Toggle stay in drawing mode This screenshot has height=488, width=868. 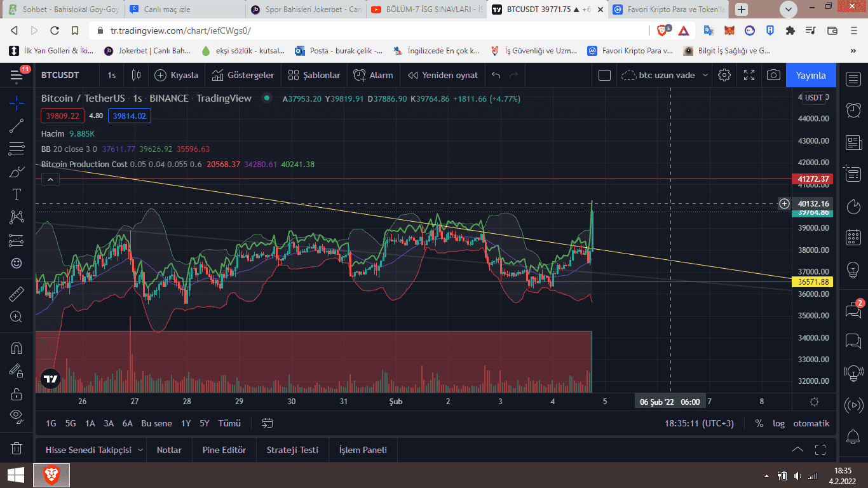pos(17,370)
